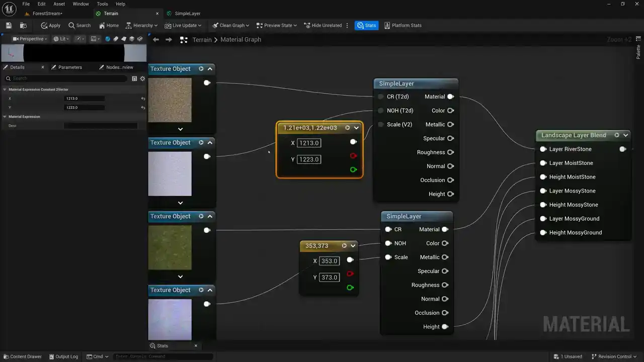Collapse the Material Expression Constant 2Vector section

[5, 89]
